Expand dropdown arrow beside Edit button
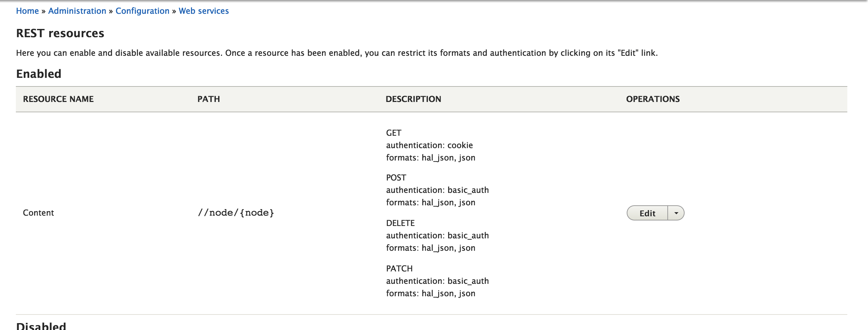Screen dimensions: 868x330 tap(676, 213)
